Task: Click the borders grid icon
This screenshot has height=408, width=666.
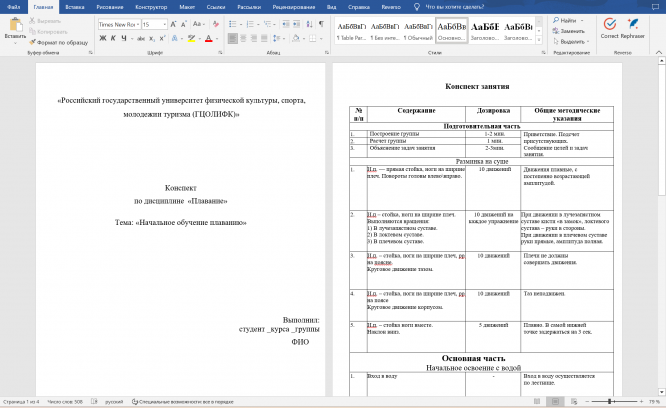Action: click(313, 38)
